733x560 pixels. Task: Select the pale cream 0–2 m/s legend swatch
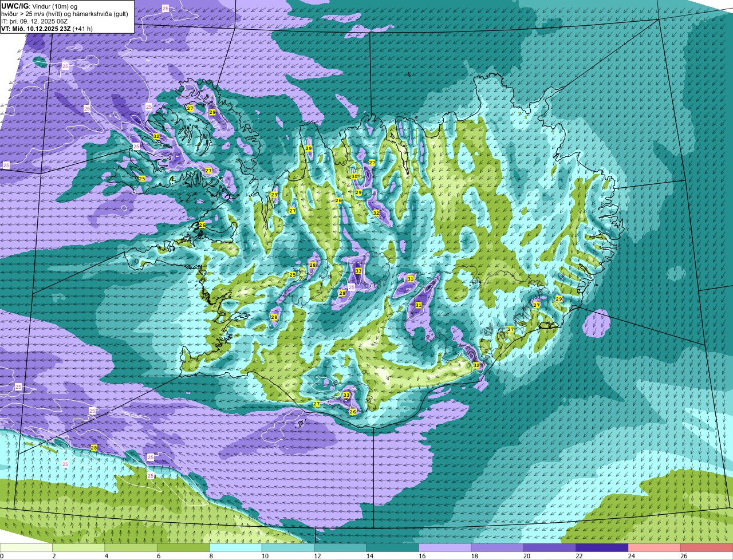(x=26, y=548)
